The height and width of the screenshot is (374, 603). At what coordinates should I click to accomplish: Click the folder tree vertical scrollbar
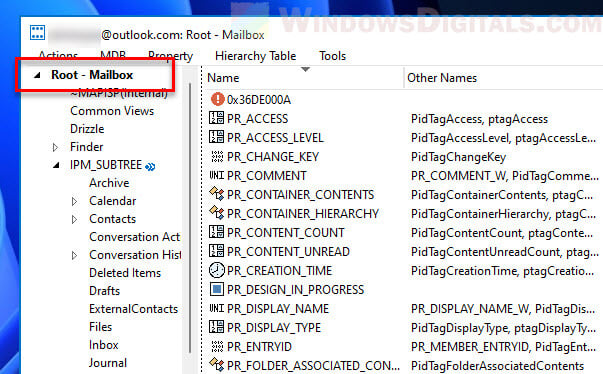click(x=190, y=218)
